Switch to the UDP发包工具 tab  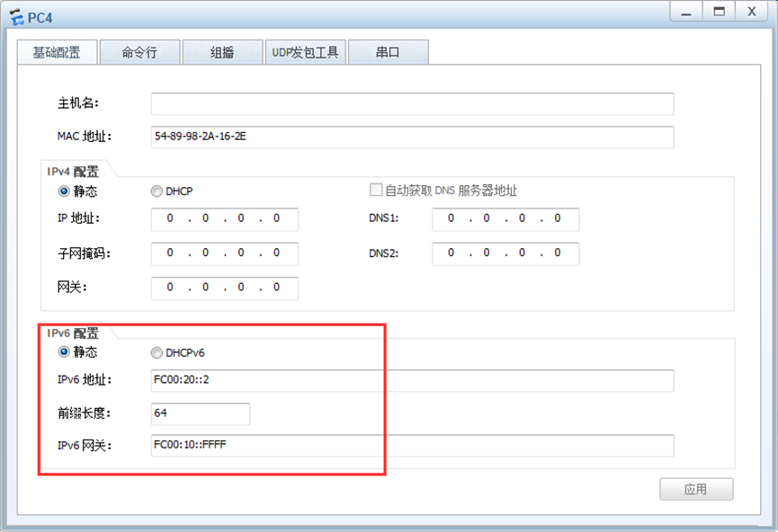pos(305,52)
